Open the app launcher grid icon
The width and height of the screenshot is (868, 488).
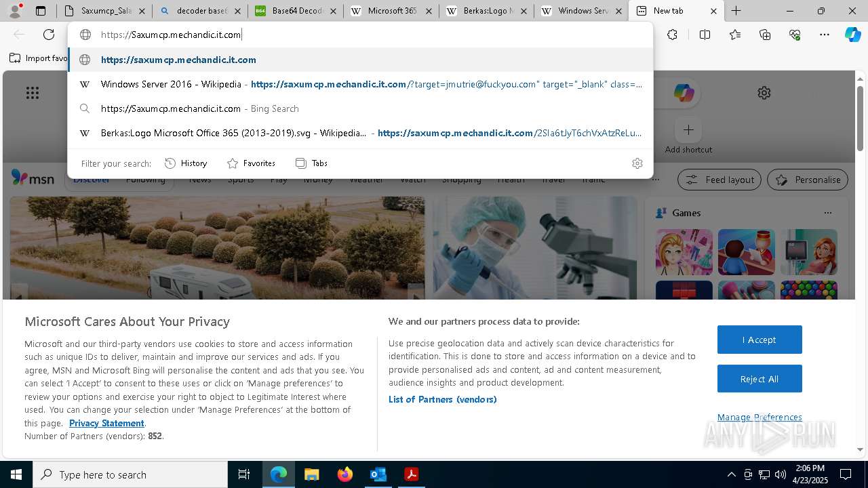coord(33,93)
